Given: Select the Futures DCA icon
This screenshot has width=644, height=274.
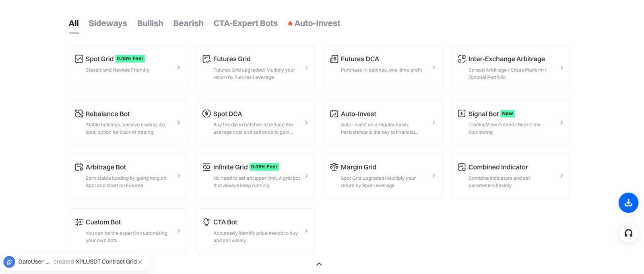Looking at the screenshot, I should coord(334,58).
